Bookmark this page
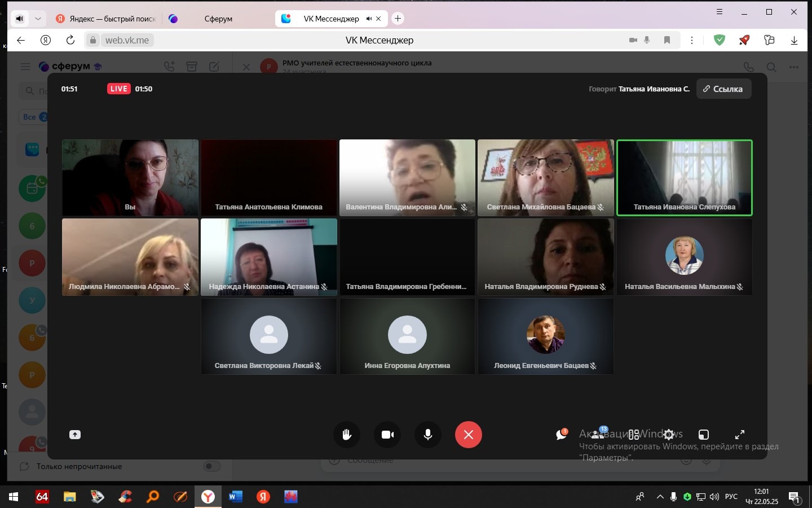The width and height of the screenshot is (812, 508). tap(667, 40)
